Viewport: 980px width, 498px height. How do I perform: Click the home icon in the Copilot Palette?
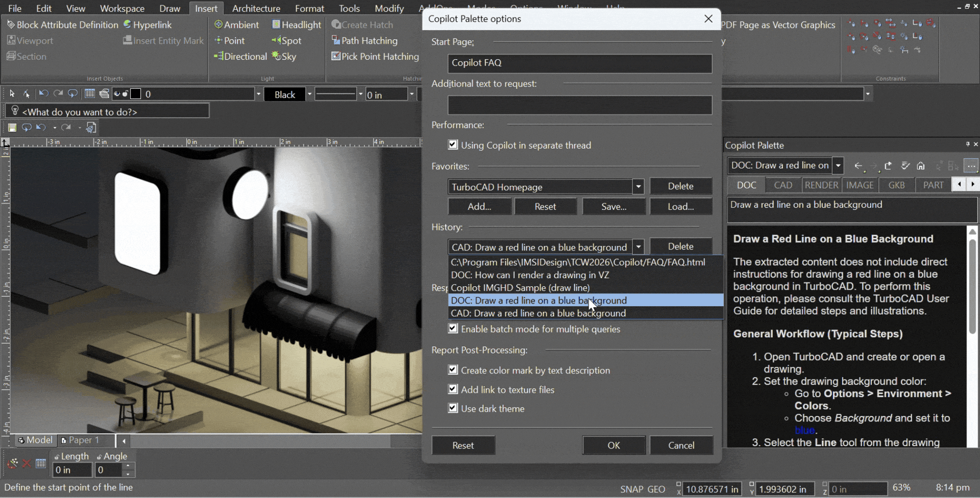point(921,166)
